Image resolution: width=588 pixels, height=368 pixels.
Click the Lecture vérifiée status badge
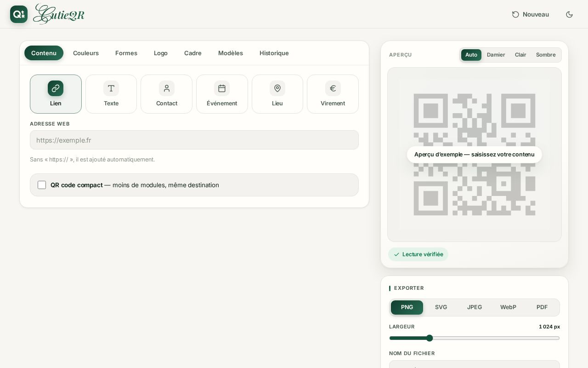coord(418,254)
